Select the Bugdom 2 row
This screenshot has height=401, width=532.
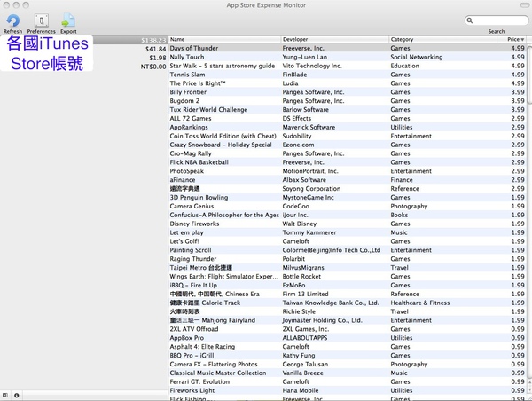click(x=347, y=101)
